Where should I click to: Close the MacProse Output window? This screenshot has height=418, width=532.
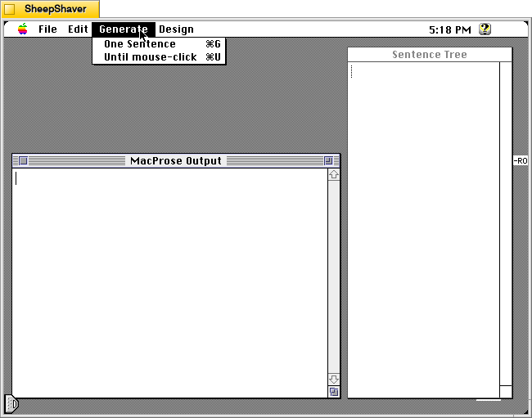(x=23, y=160)
